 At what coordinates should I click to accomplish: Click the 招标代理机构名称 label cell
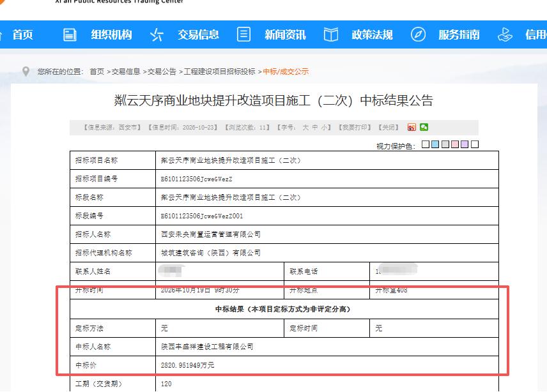click(112, 253)
